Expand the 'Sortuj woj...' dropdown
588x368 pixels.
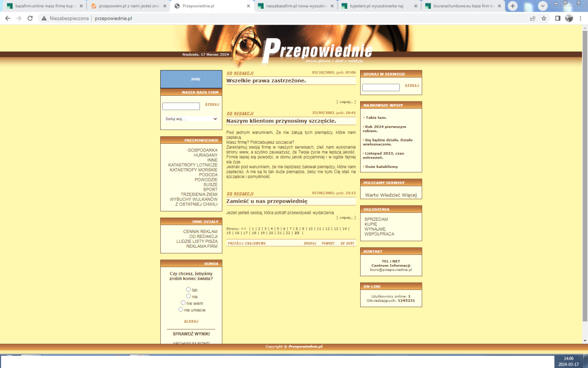click(x=191, y=119)
